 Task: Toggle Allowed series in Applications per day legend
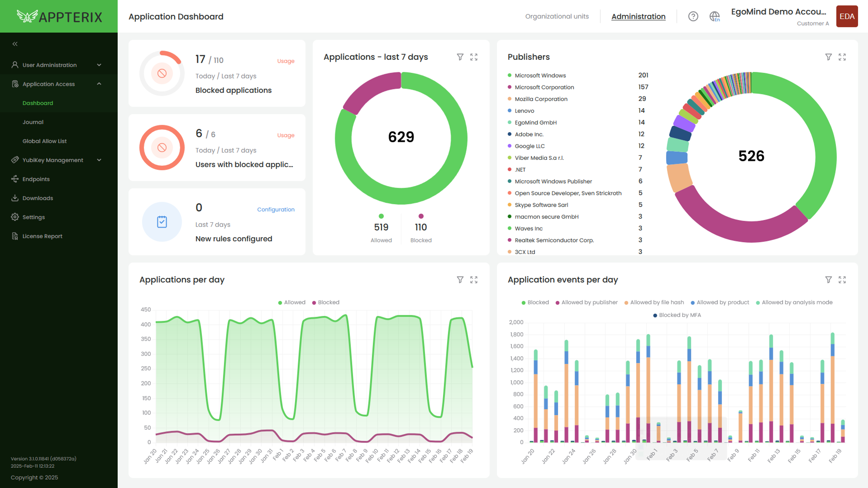click(x=291, y=302)
